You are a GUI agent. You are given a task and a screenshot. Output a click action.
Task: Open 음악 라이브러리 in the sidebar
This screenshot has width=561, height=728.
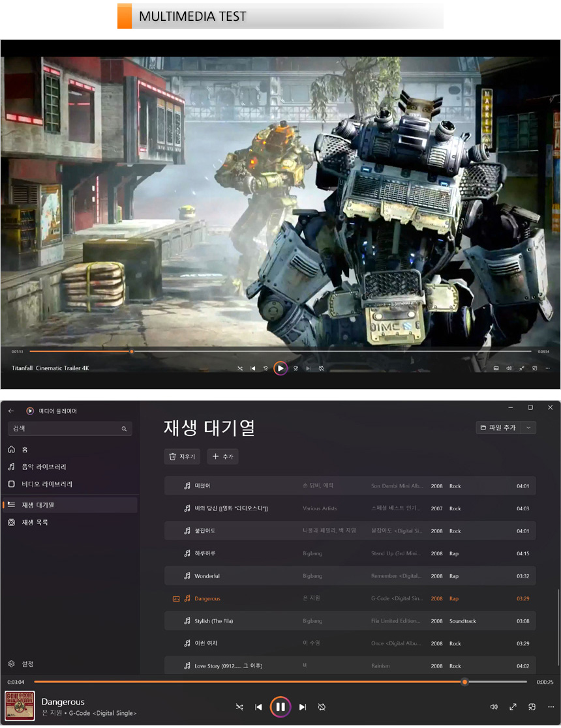[44, 467]
